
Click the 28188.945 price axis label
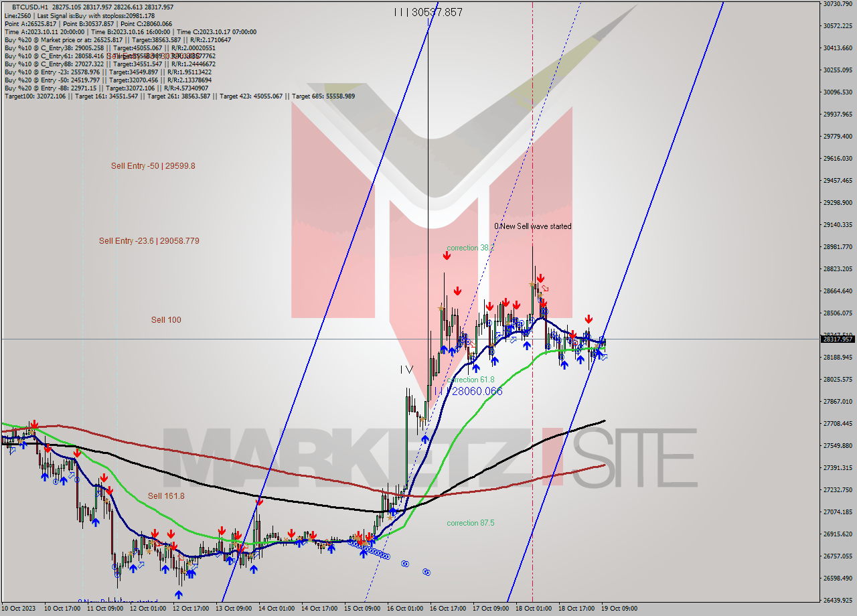(x=838, y=357)
